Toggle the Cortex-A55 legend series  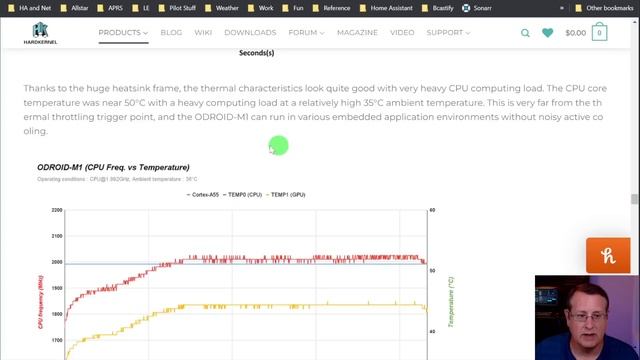click(203, 195)
